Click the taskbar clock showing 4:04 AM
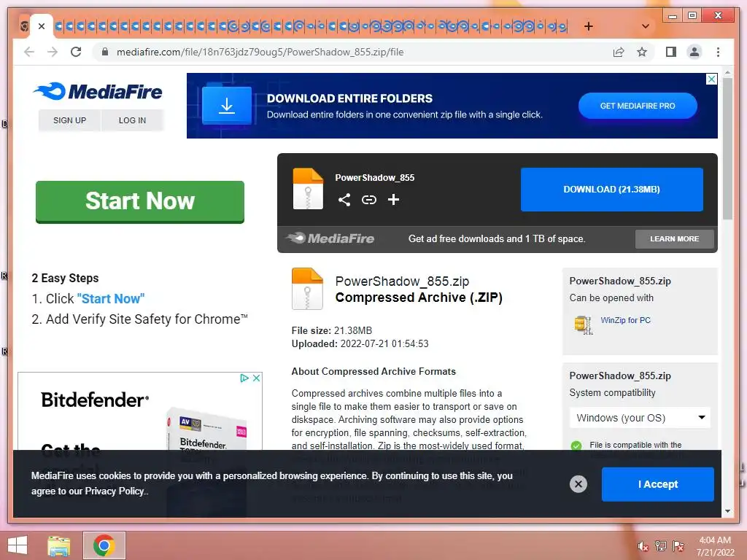Screen dimensions: 747x560 pyautogui.click(x=715, y=546)
